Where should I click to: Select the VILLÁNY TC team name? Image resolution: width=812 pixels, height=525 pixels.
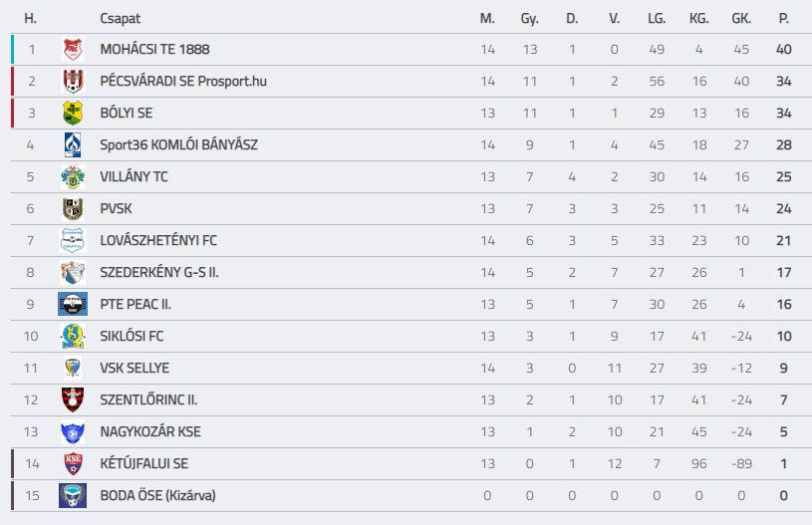135,177
